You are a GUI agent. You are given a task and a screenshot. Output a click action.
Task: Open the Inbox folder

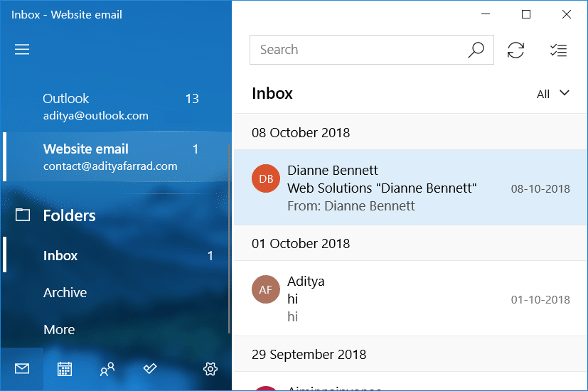[x=117, y=255]
